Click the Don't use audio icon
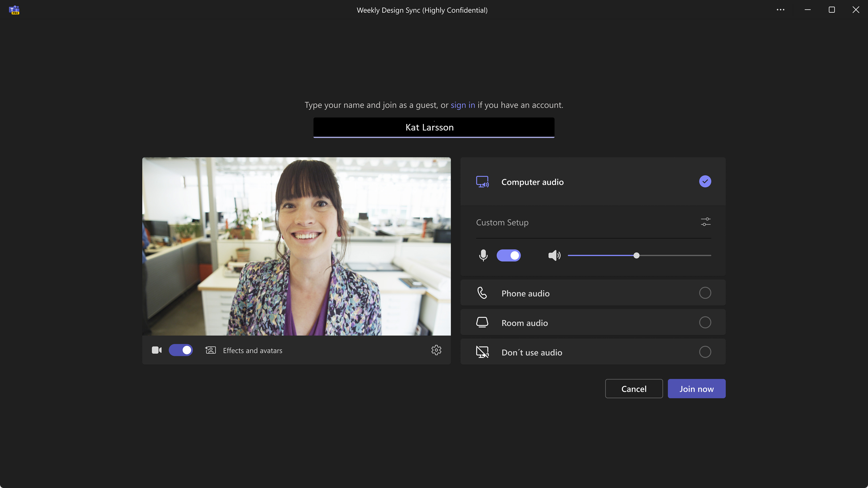This screenshot has height=488, width=868. coord(482,352)
